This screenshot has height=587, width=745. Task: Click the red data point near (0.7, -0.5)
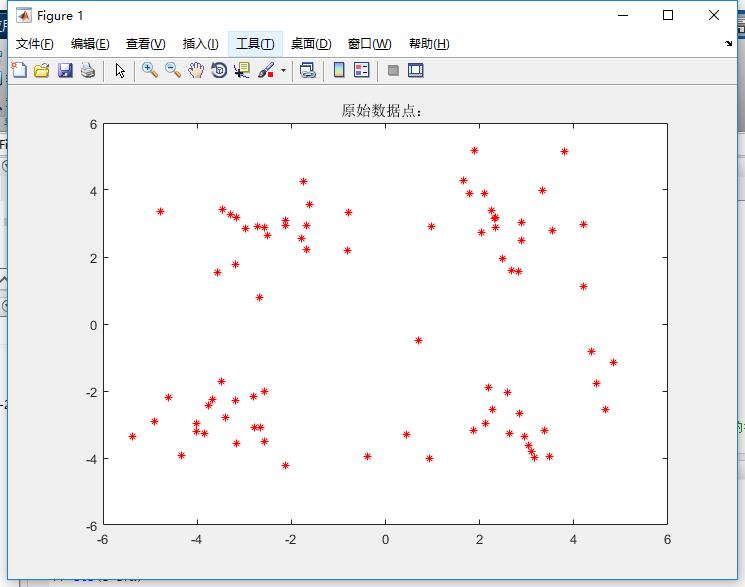418,340
